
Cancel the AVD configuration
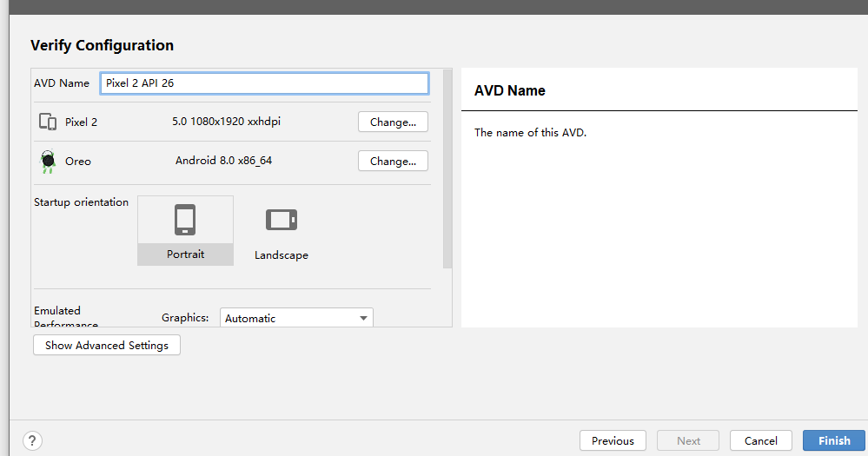[x=760, y=440]
